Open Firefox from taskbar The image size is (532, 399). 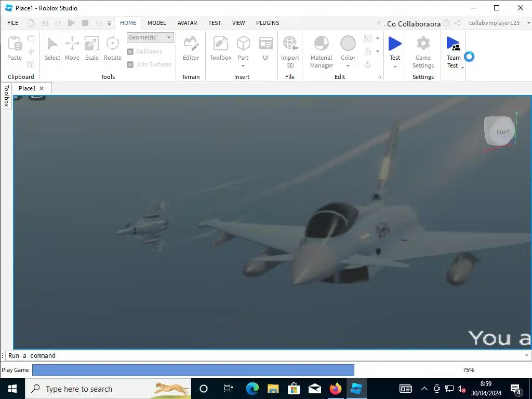(x=336, y=389)
